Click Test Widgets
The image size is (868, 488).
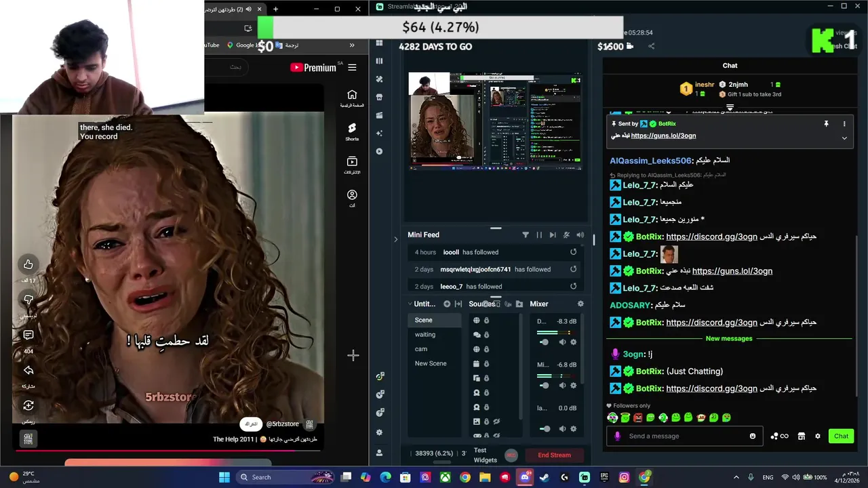tap(486, 455)
